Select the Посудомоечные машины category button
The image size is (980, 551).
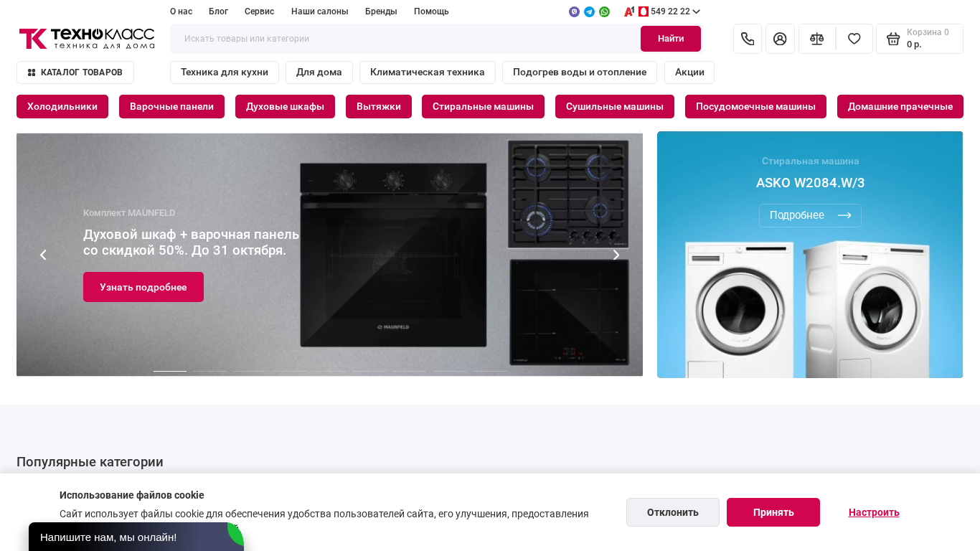pos(755,106)
